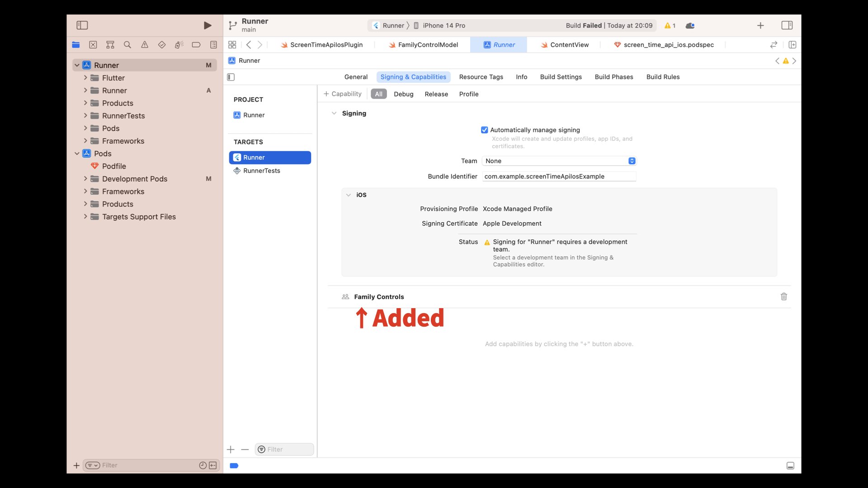Open the Source Control navigator icon
Viewport: 868px width, 488px height.
[93, 45]
